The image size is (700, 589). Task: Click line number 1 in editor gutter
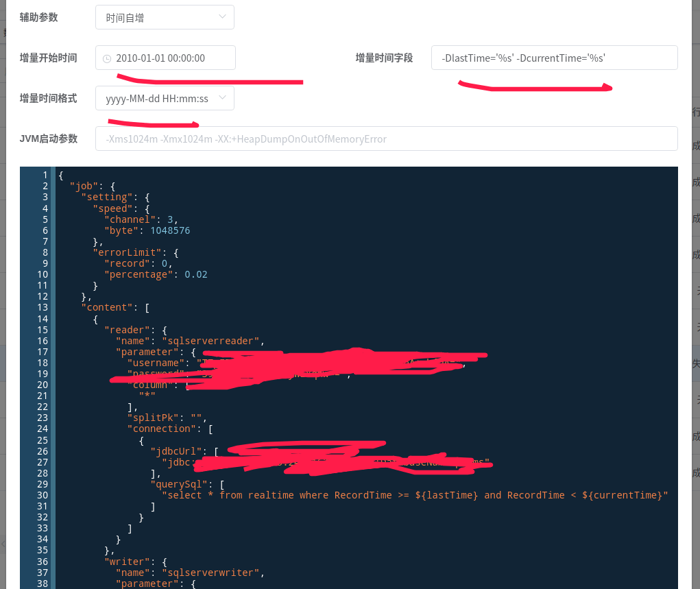coord(45,176)
